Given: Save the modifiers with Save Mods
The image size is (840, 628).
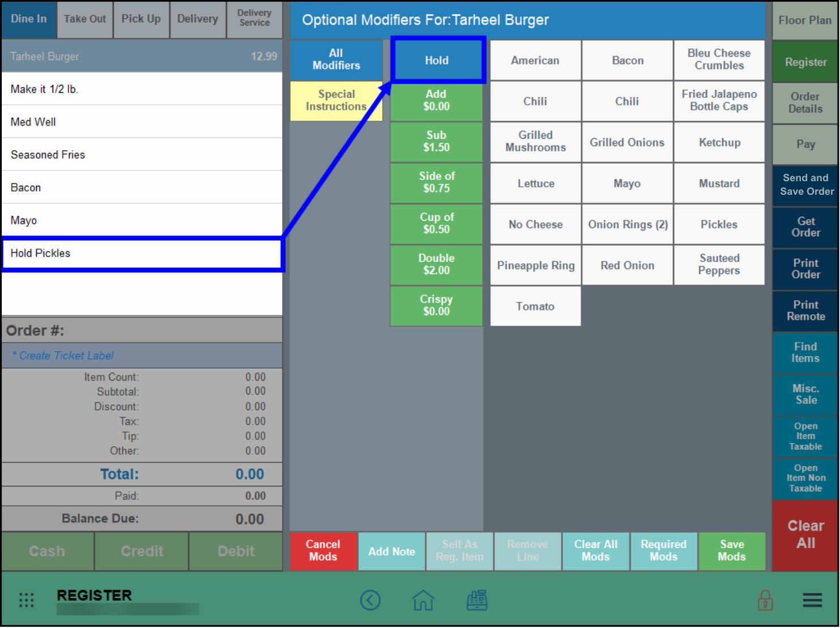Looking at the screenshot, I should tap(732, 551).
